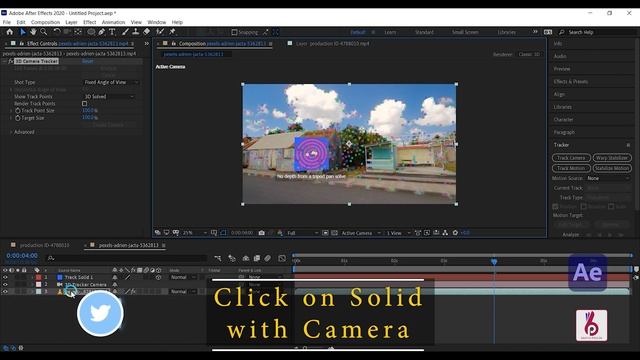Select the Rotation tool
640x360 pixels.
point(57,32)
